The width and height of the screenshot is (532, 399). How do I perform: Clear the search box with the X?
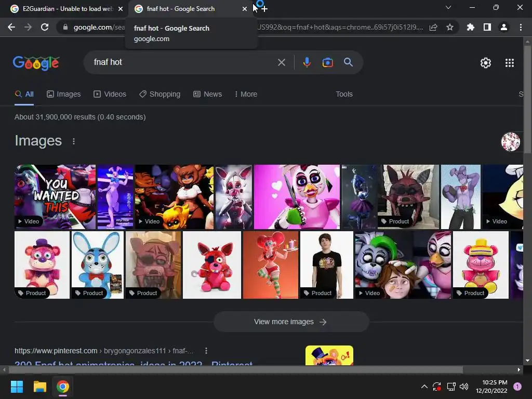pyautogui.click(x=281, y=62)
